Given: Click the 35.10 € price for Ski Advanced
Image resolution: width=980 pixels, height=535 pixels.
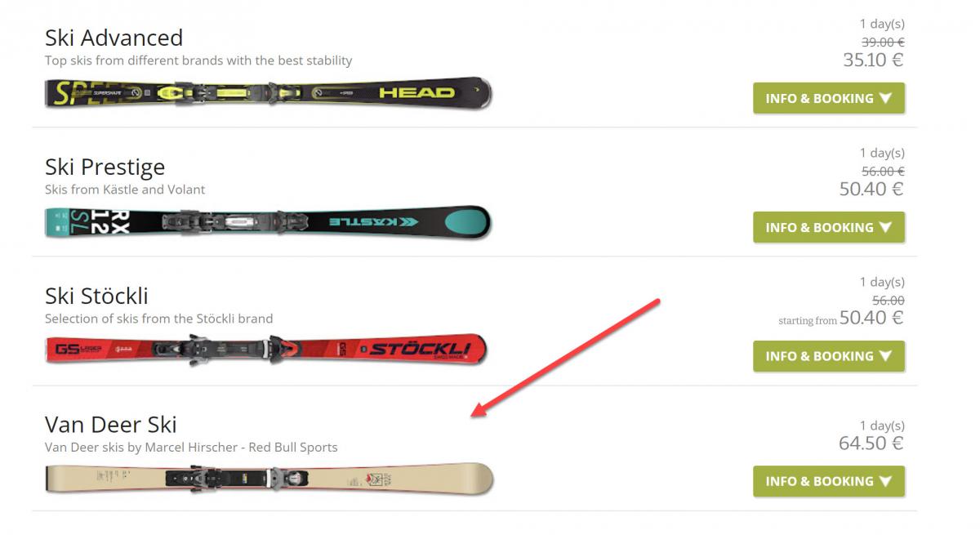Looking at the screenshot, I should coord(873,60).
